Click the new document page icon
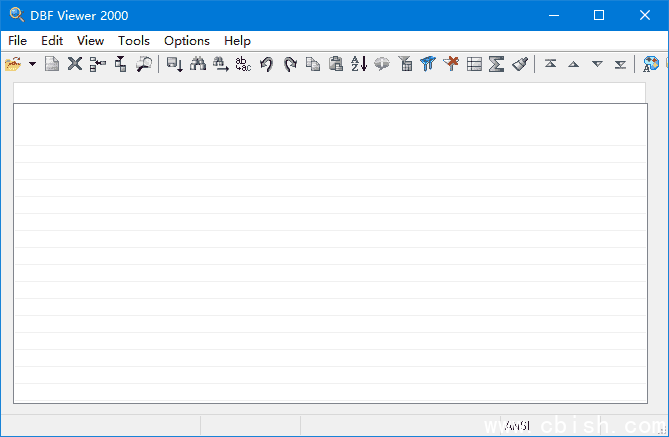This screenshot has height=437, width=669. pyautogui.click(x=52, y=64)
